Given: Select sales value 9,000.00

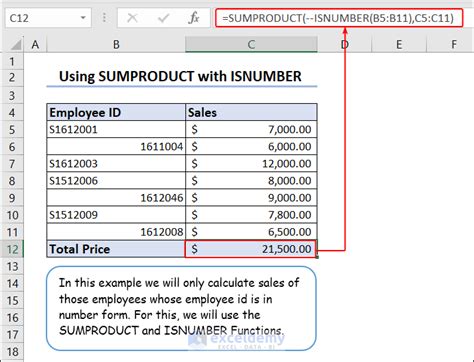Looking at the screenshot, I should pyautogui.click(x=251, y=198).
